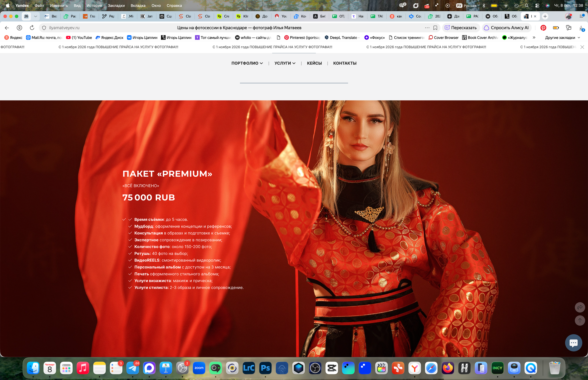Expand the УСЛУГИ dropdown menu
588x380 pixels.
[285, 63]
